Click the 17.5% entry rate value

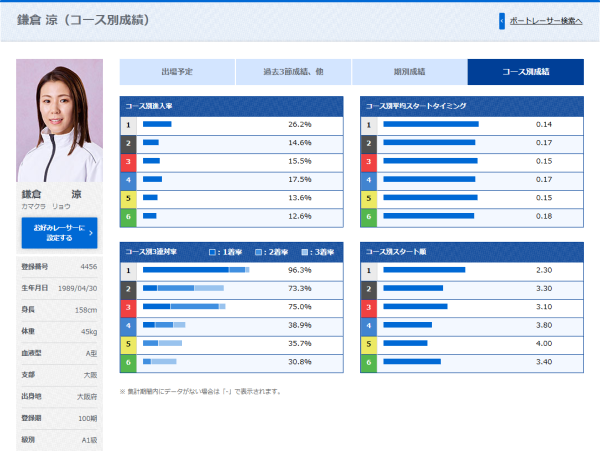(x=300, y=180)
